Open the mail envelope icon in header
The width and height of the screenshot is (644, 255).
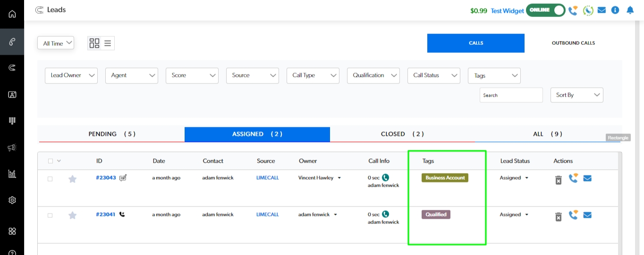(602, 10)
